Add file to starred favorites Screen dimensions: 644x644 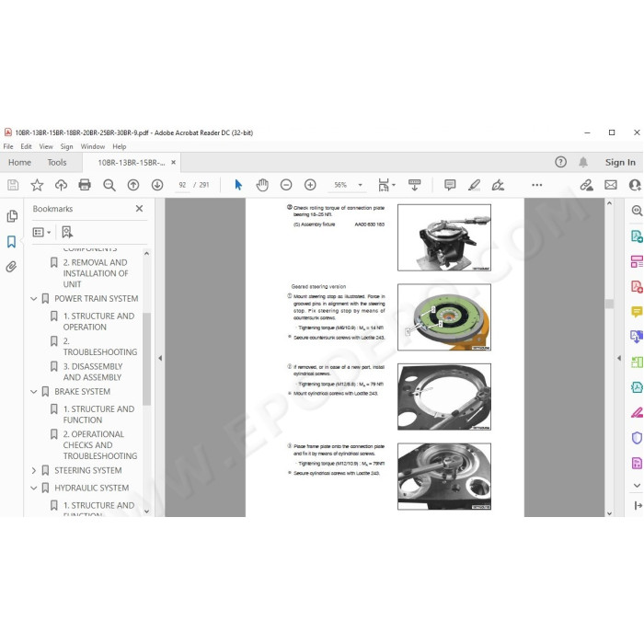tap(37, 185)
